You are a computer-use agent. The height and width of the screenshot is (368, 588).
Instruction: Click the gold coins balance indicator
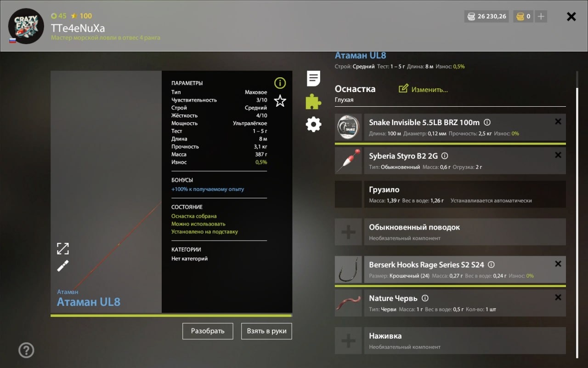coord(523,17)
